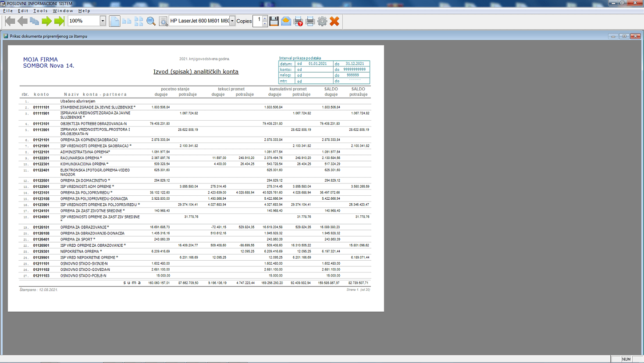Image resolution: width=644 pixels, height=363 pixels.
Task: Click 'ADMINISTRATIVNA OPREMA' row name
Action: pos(85,152)
